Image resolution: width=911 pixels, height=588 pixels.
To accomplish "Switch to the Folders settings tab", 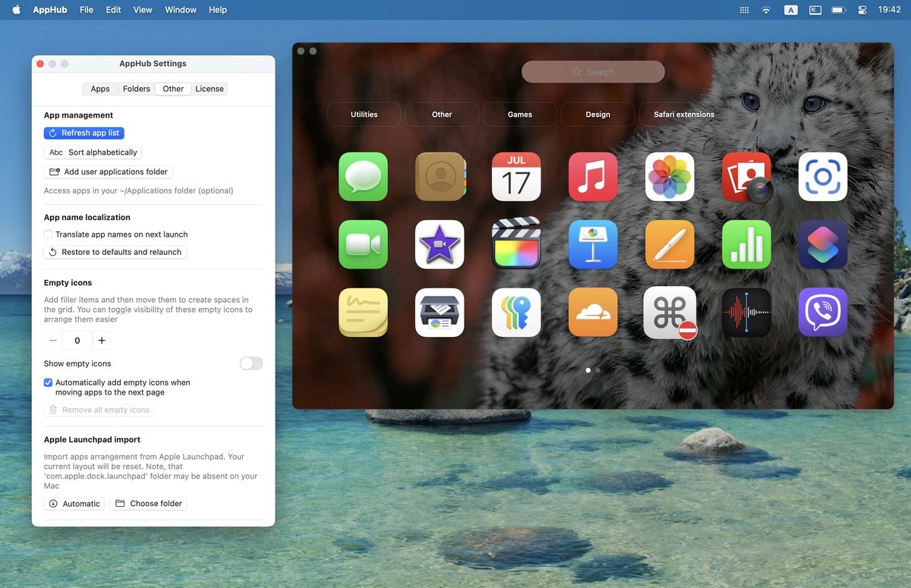I will [x=136, y=89].
